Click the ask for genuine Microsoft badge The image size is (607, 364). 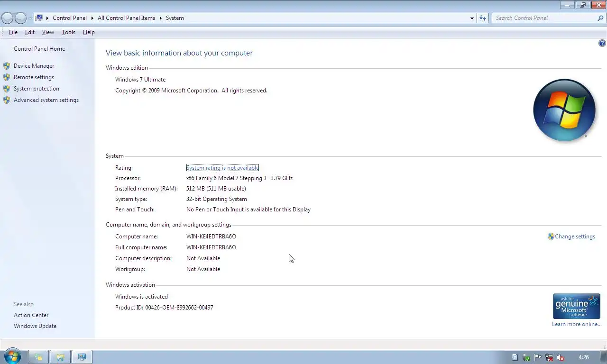click(x=576, y=306)
